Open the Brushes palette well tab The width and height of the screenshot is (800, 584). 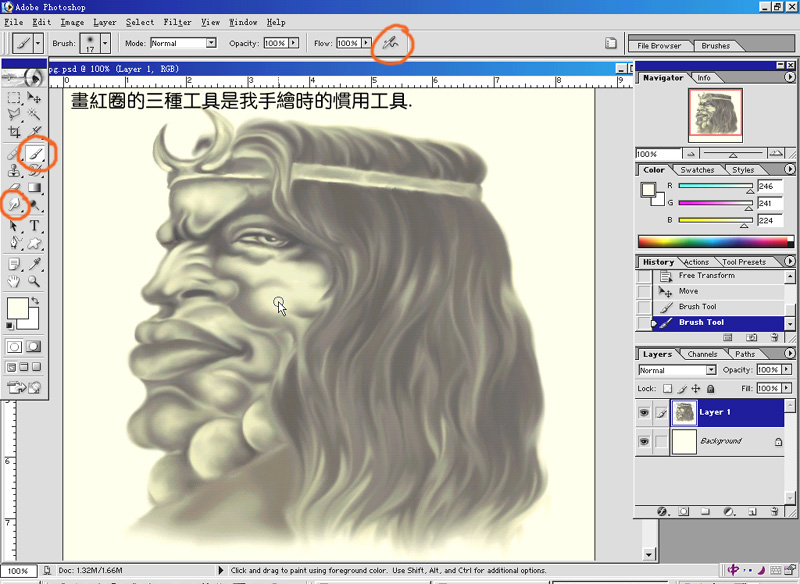[x=715, y=46]
